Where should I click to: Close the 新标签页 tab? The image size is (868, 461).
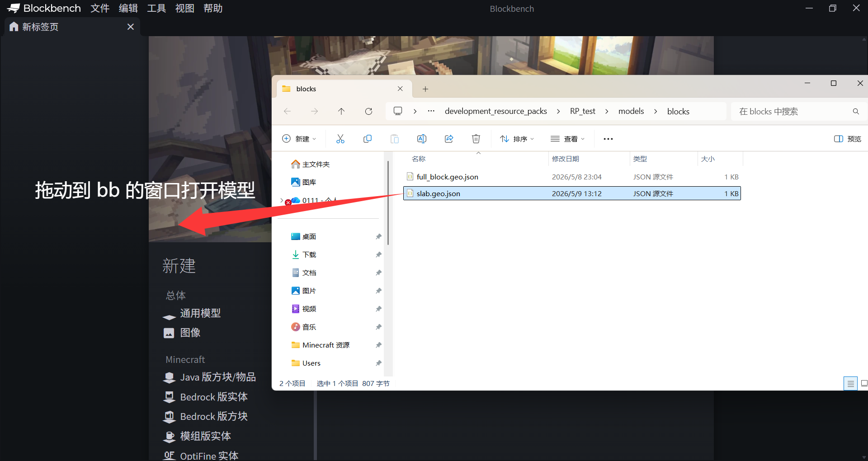coord(131,27)
